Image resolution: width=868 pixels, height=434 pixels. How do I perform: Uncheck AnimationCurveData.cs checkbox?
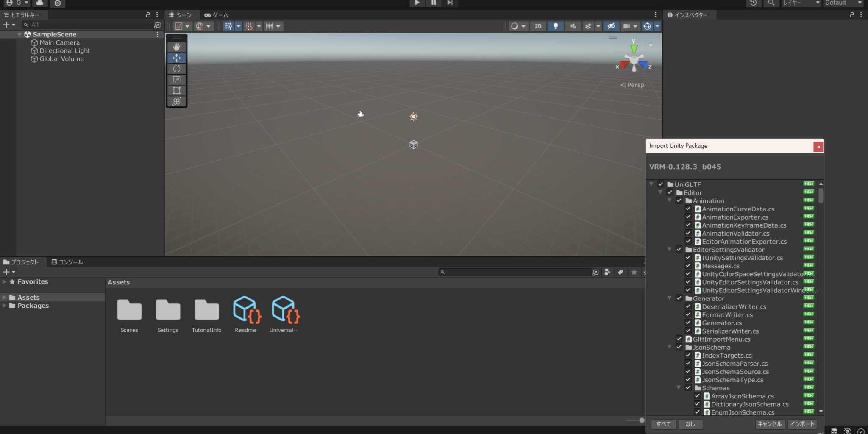pyautogui.click(x=688, y=209)
